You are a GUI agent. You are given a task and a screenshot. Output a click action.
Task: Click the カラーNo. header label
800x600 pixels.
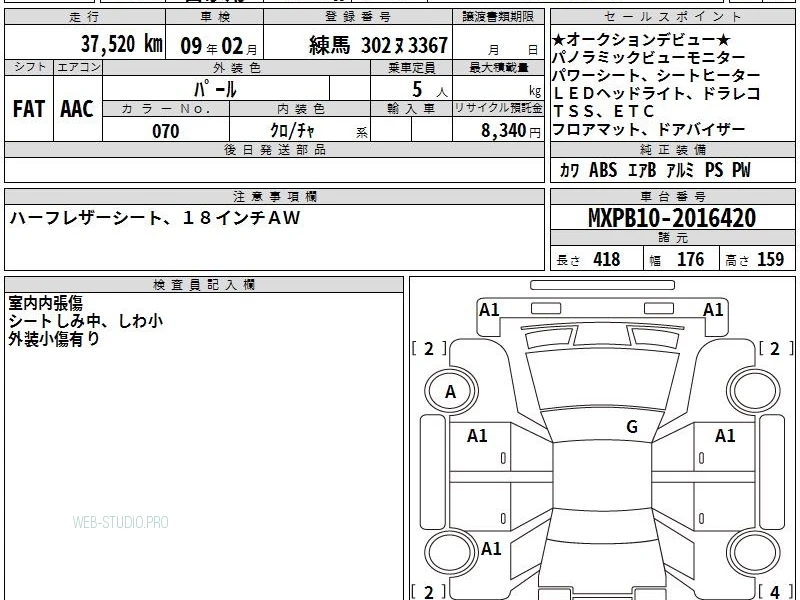(x=166, y=109)
